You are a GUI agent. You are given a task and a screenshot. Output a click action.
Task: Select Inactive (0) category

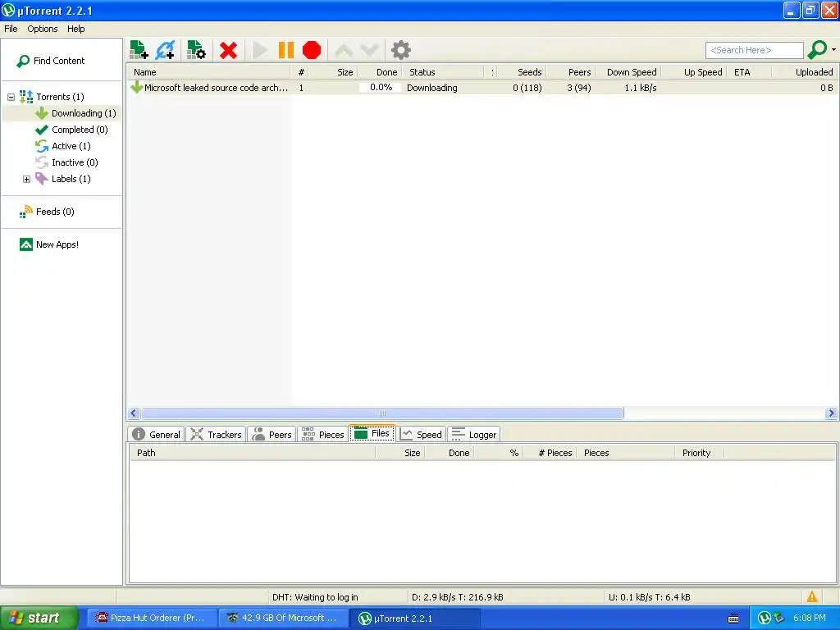pos(66,162)
